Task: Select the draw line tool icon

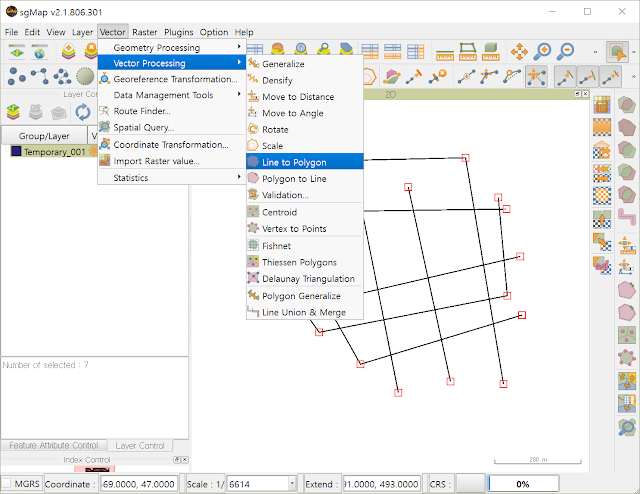Action: coord(39,76)
